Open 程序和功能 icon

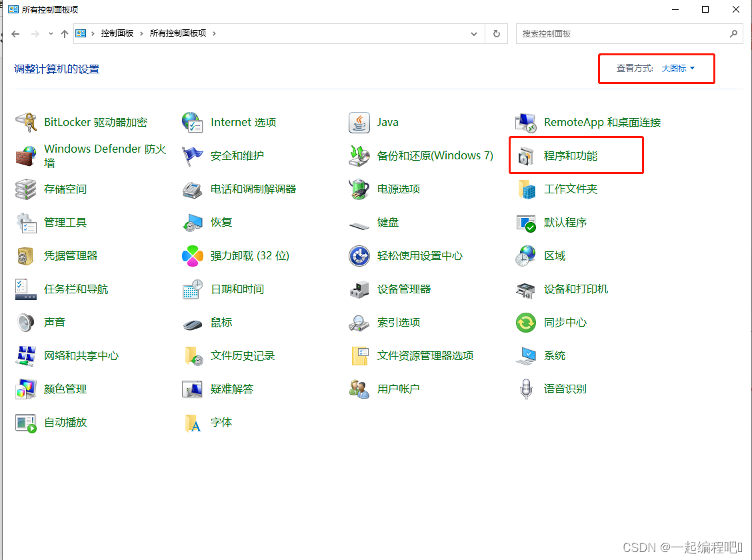coord(525,156)
